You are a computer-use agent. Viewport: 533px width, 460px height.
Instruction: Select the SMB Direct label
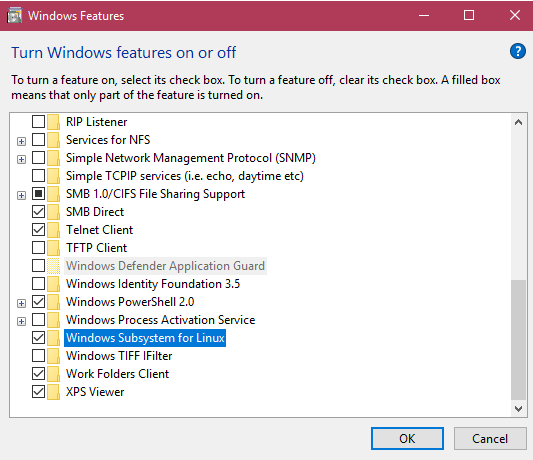95,212
